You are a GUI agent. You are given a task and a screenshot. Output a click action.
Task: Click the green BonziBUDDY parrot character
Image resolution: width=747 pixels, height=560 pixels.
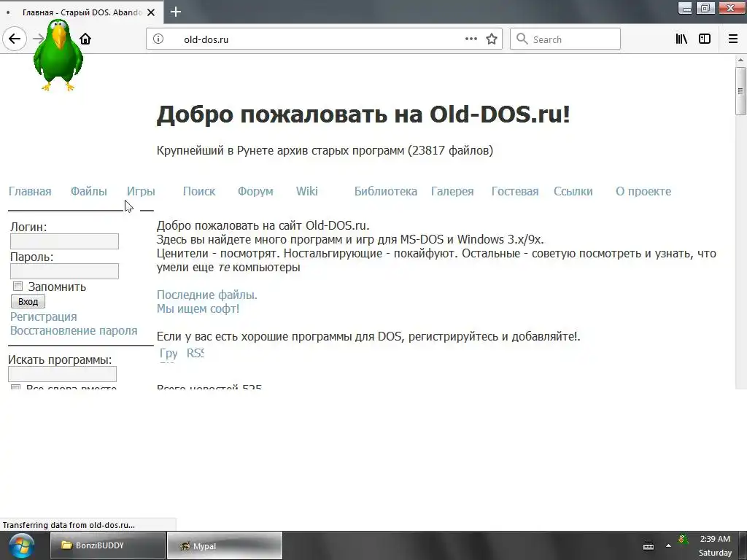click(58, 55)
